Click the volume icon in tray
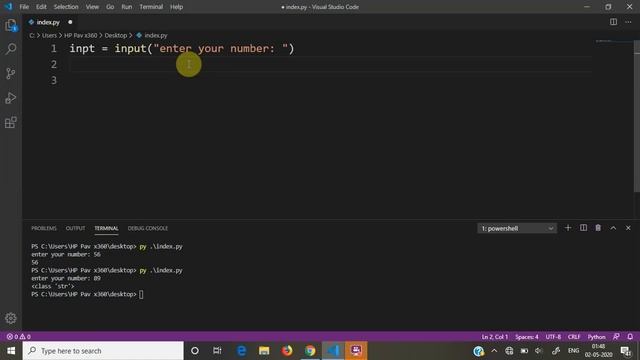The height and width of the screenshot is (360, 640). 539,351
